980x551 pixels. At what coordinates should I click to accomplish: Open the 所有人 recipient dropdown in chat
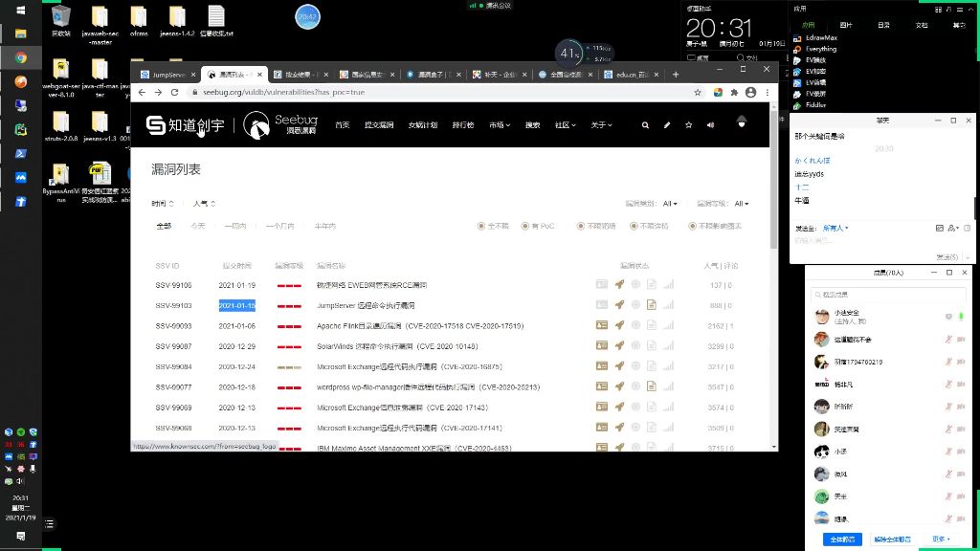point(835,228)
